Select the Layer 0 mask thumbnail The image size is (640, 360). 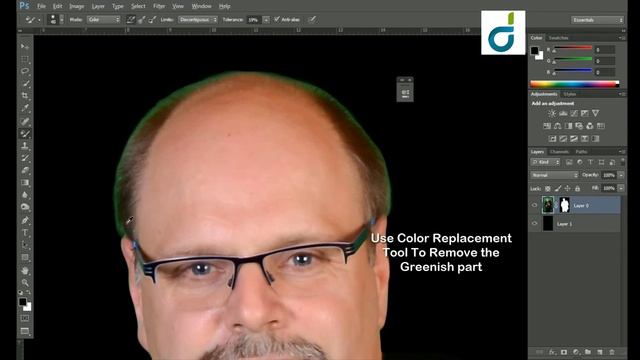tap(564, 205)
